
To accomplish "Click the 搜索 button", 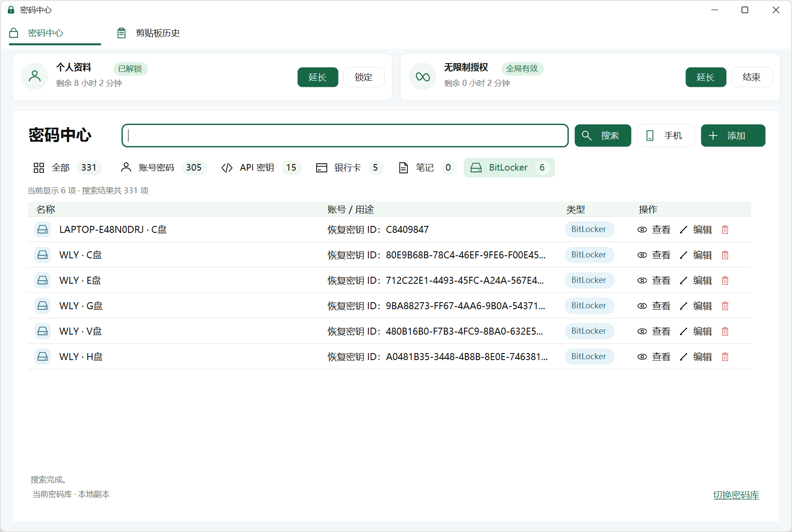I will point(603,136).
